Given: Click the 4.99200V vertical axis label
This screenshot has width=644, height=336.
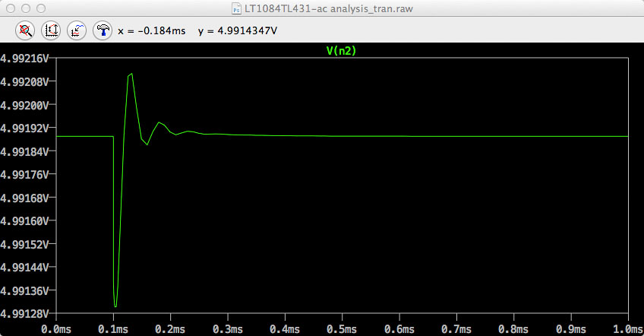Looking at the screenshot, I should click(x=24, y=105).
